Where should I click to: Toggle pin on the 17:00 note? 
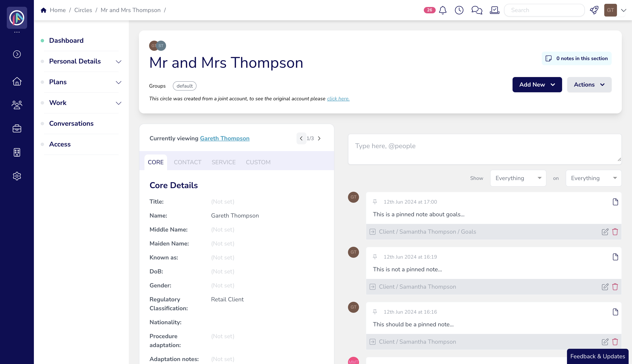pyautogui.click(x=375, y=202)
